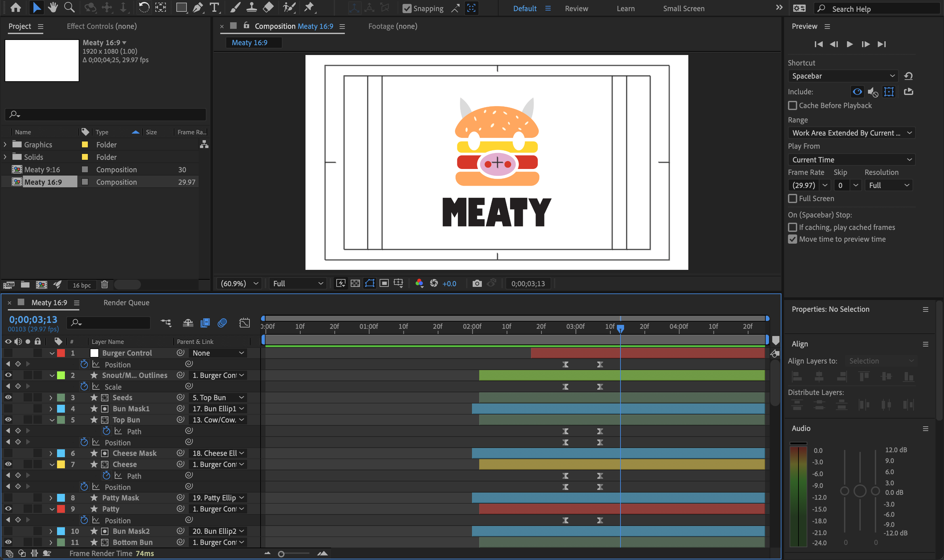Select the Brush tool

pos(235,8)
